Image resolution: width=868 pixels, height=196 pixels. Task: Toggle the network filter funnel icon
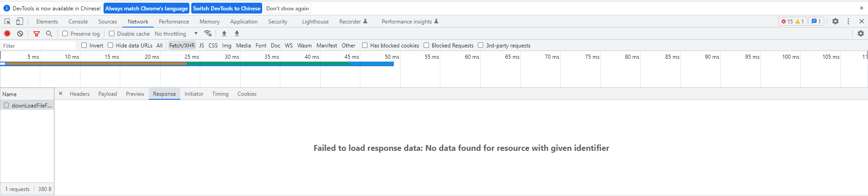pos(37,33)
